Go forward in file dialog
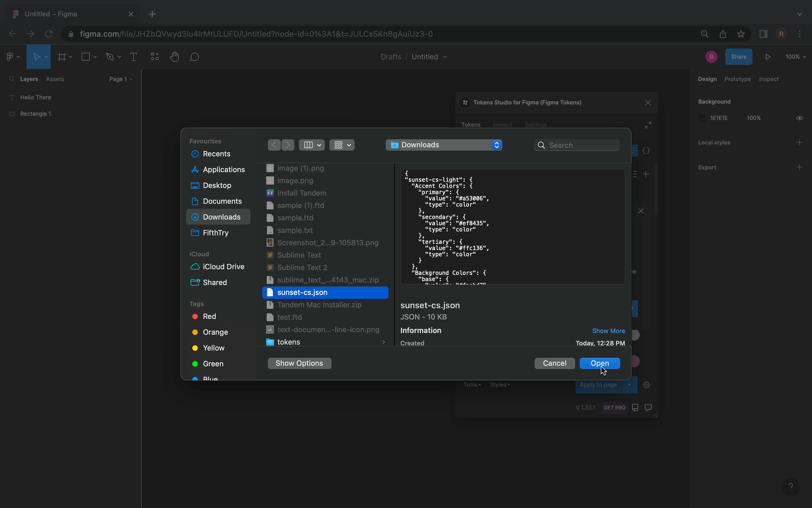 288,145
